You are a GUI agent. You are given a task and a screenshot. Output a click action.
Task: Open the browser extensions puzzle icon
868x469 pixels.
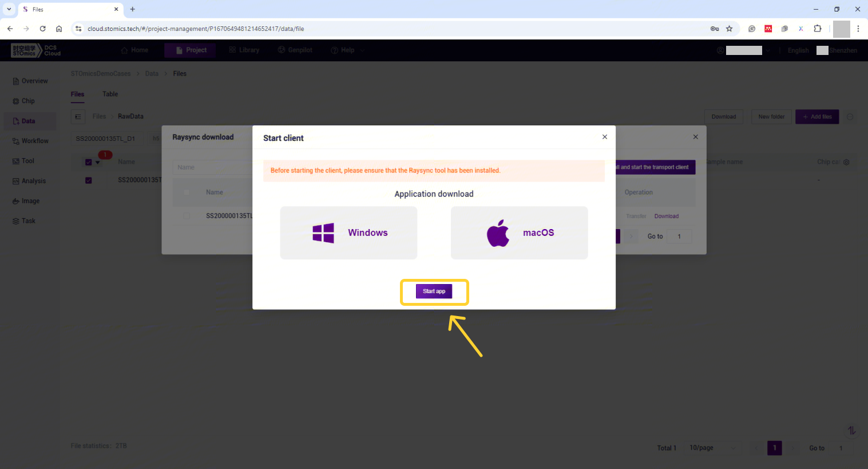[817, 29]
